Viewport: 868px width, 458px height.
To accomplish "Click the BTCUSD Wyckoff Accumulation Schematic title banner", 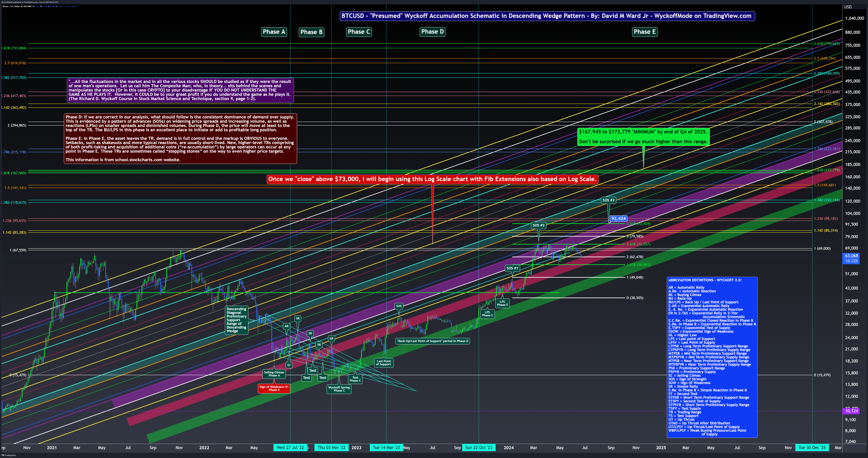I will (547, 16).
